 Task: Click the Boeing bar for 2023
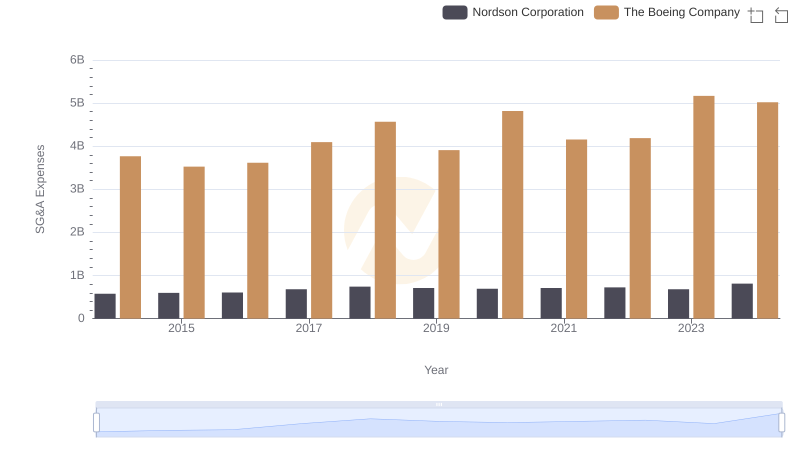click(x=704, y=207)
